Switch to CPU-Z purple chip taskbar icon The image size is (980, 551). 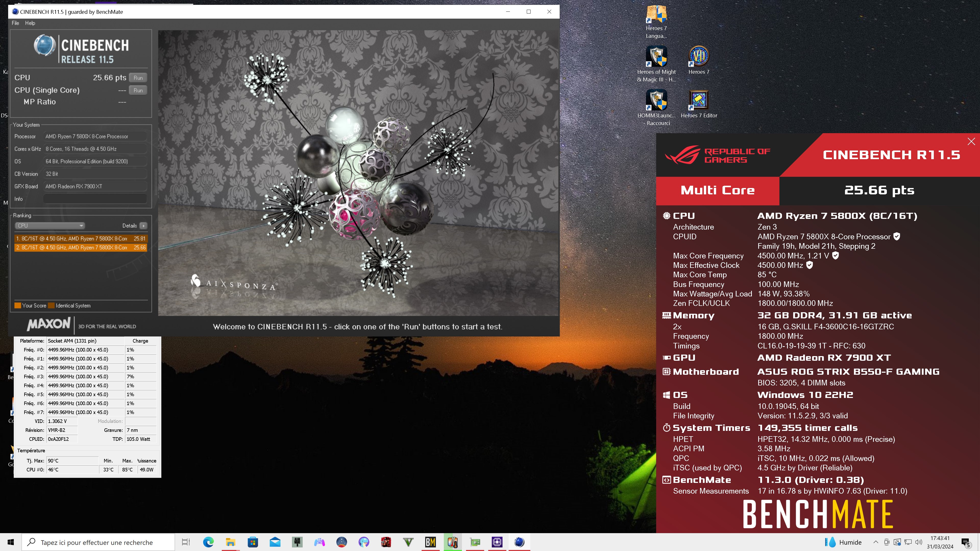497,542
